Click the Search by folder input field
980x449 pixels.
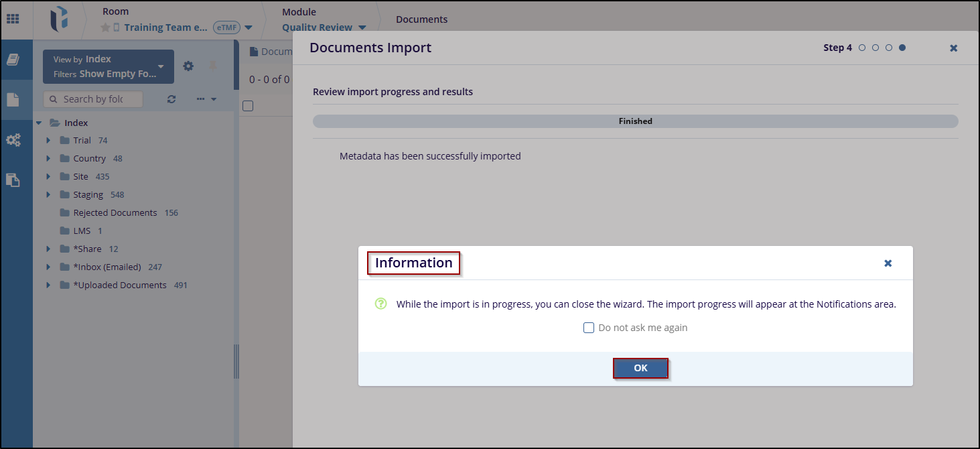(93, 99)
